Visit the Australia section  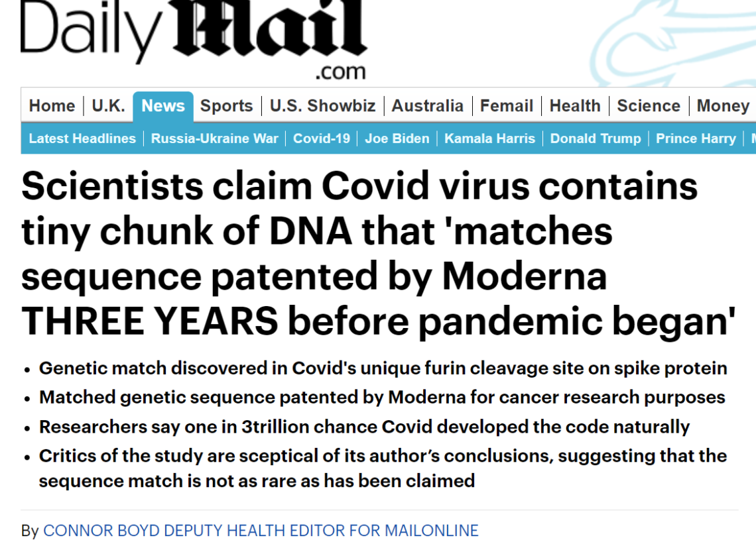tap(428, 105)
